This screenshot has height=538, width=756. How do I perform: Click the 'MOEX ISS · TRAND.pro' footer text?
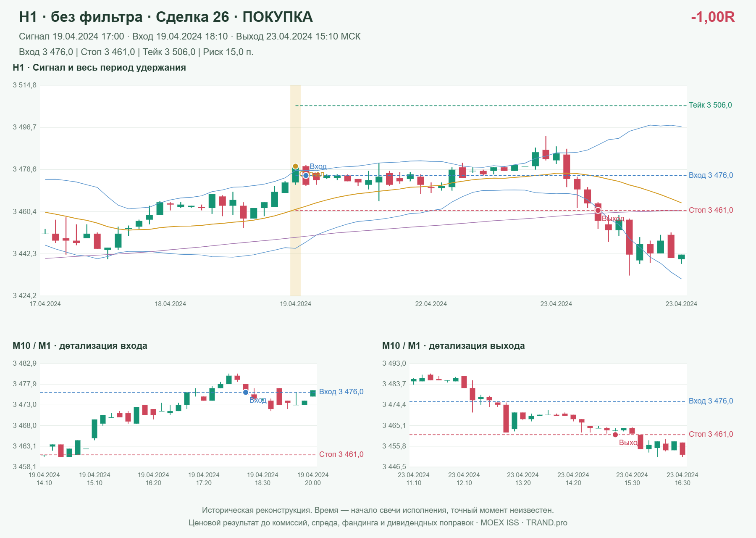(x=524, y=523)
